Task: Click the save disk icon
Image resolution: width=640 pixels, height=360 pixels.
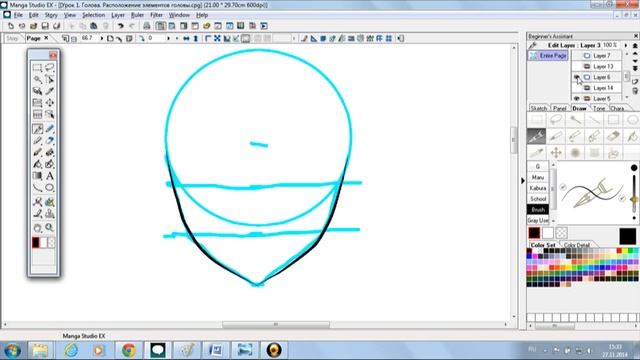Action: [45, 26]
